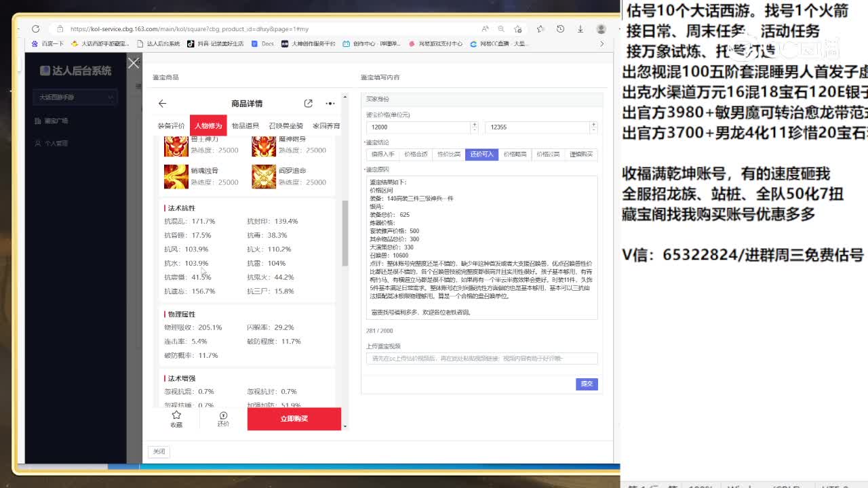Increase the 12000 price with stepper

click(x=475, y=124)
